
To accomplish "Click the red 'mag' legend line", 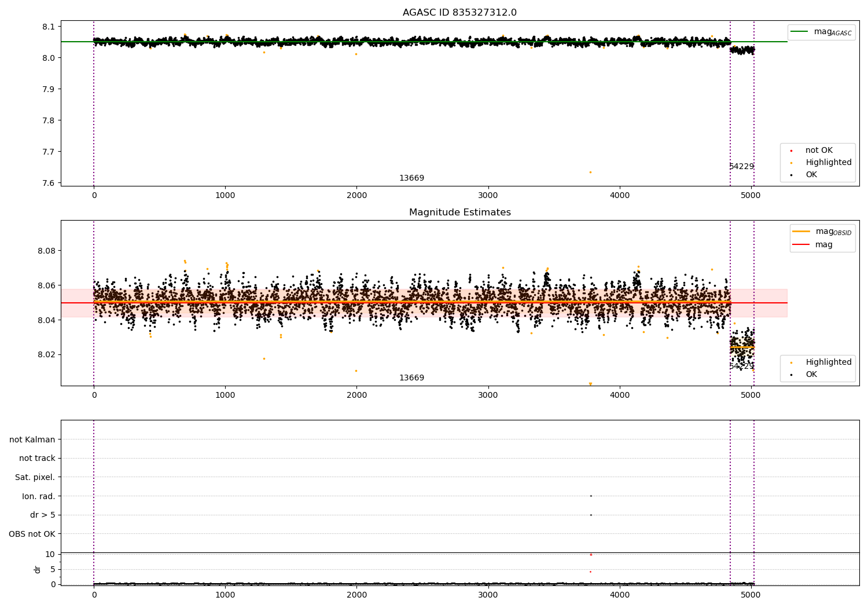I will [x=801, y=245].
